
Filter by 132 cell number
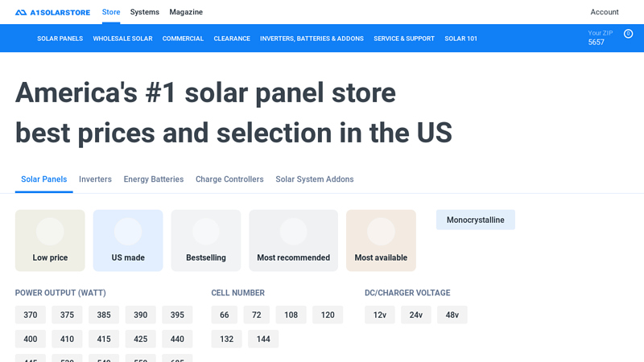pyautogui.click(x=227, y=339)
